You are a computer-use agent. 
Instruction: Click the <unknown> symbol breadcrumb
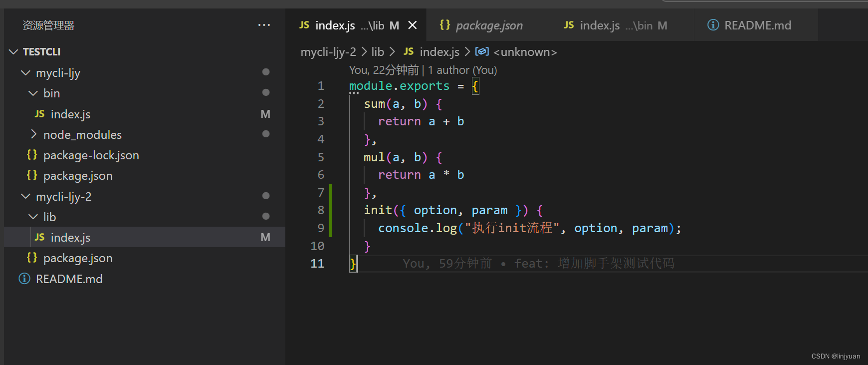[x=525, y=52]
